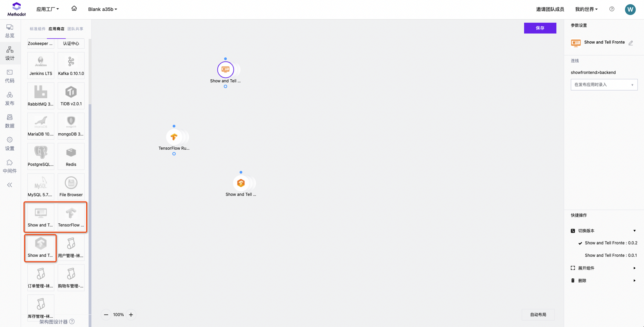Open the 在发布应用时录入 dropdown
Screen dimensions: 644x327
click(x=604, y=85)
